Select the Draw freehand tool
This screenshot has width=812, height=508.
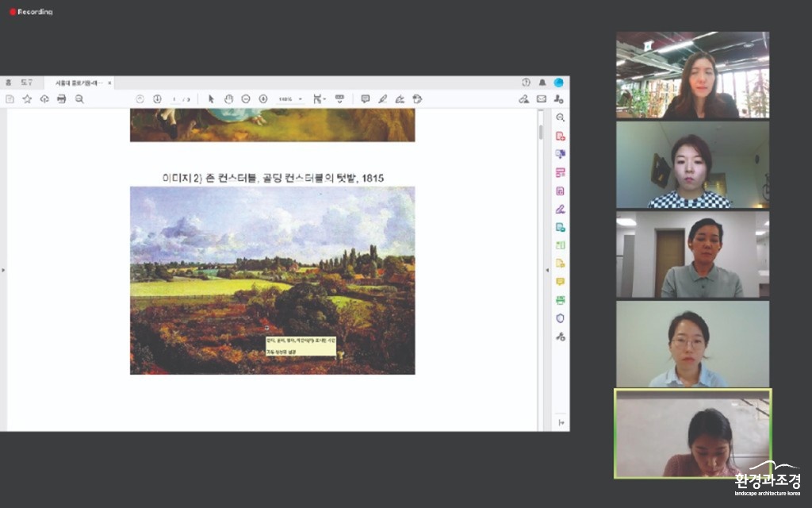pos(400,99)
